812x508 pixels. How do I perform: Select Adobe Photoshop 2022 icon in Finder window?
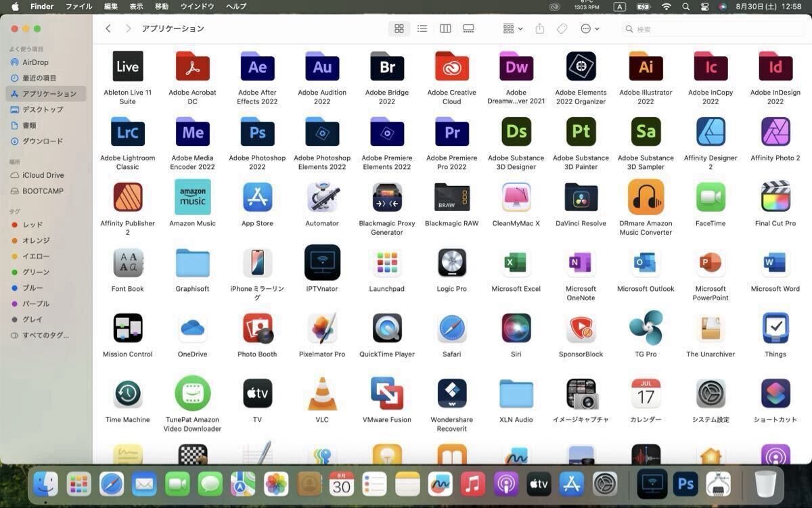point(257,132)
